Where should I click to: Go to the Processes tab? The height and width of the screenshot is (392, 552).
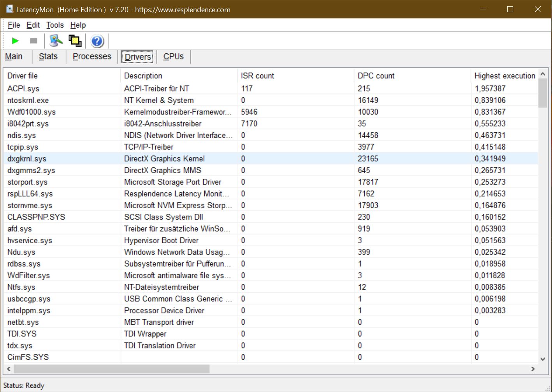92,57
